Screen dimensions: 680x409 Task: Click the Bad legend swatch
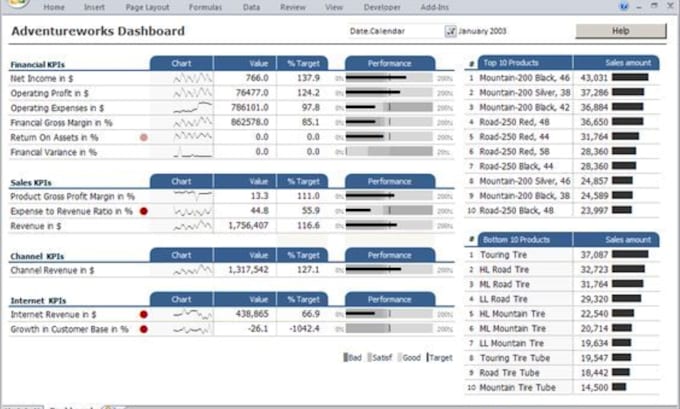[346, 358]
